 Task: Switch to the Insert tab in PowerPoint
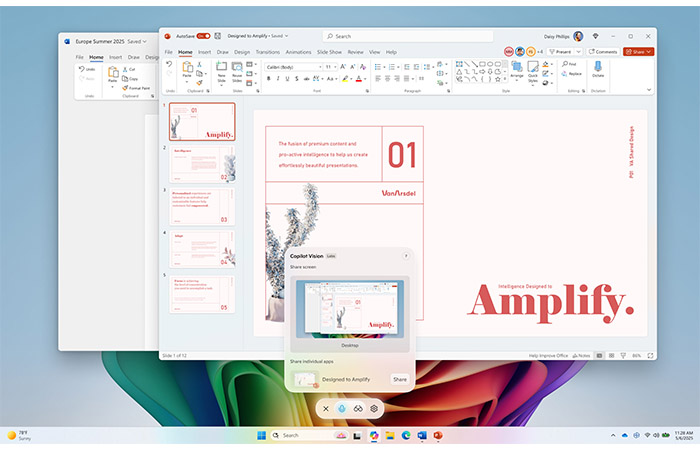[x=204, y=52]
